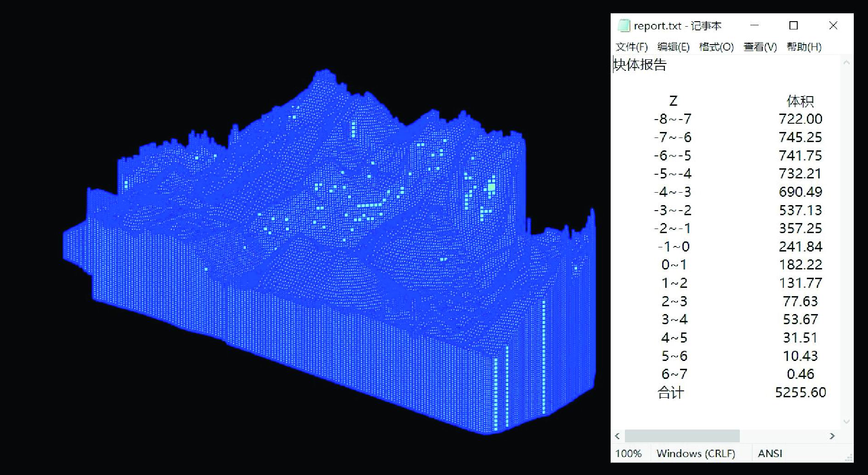The width and height of the screenshot is (868, 475).
Task: Click the ANSI encoding status bar field
Action: (x=770, y=453)
